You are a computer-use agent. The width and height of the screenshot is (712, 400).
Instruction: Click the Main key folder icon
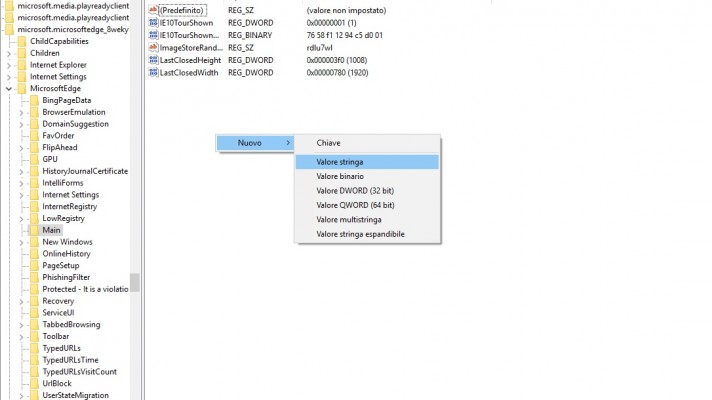click(34, 230)
